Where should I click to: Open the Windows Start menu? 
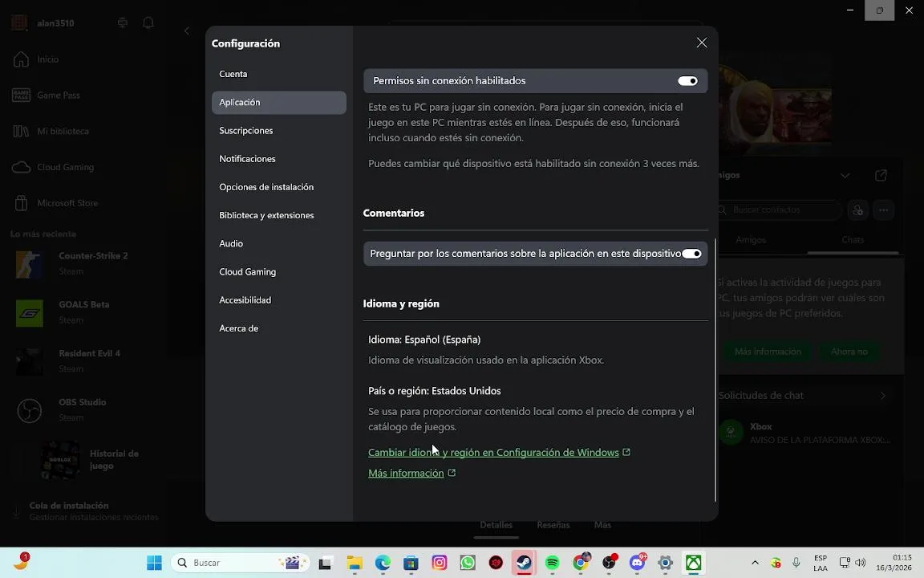154,563
